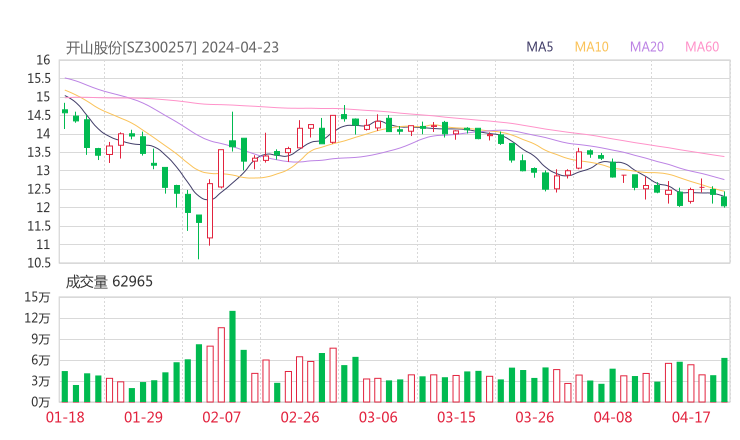Screen dimensions: 740x440
Task: Click the MA20 legend label
Action: [647, 47]
